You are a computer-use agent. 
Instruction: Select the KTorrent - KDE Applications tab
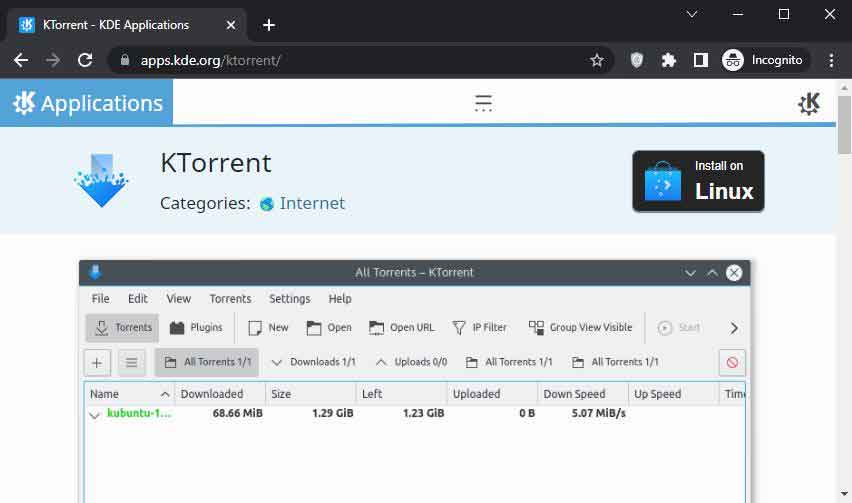[127, 25]
